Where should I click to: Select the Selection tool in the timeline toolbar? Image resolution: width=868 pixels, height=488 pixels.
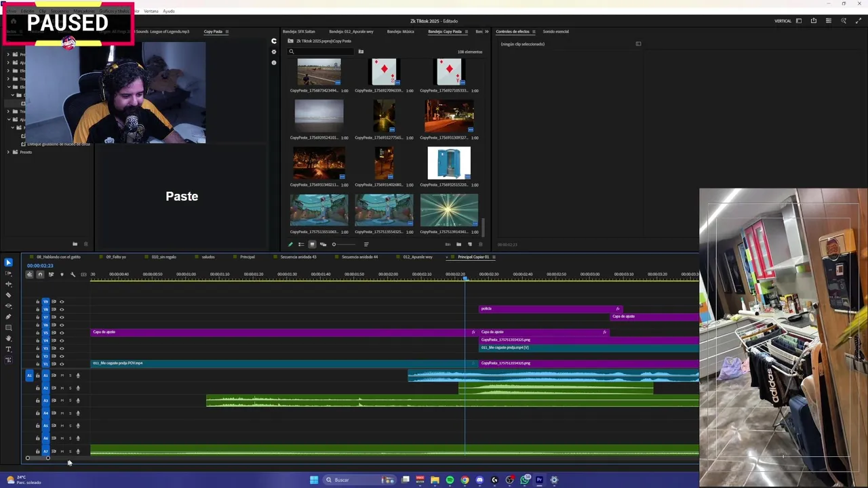8,262
